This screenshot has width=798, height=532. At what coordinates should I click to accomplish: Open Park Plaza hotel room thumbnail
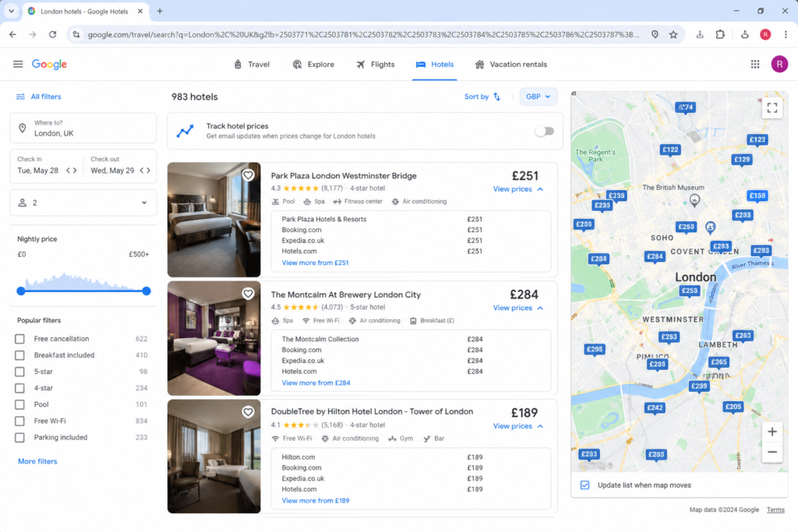(214, 220)
